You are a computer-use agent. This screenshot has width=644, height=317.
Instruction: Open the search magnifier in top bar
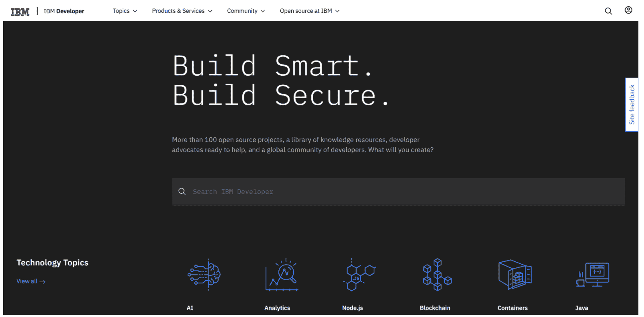[x=608, y=11]
